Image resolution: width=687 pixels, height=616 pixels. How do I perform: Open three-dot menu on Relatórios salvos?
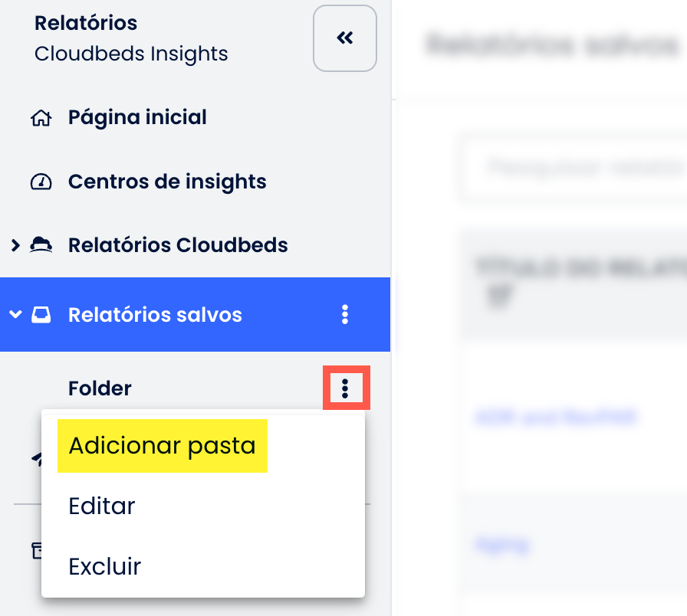(345, 314)
